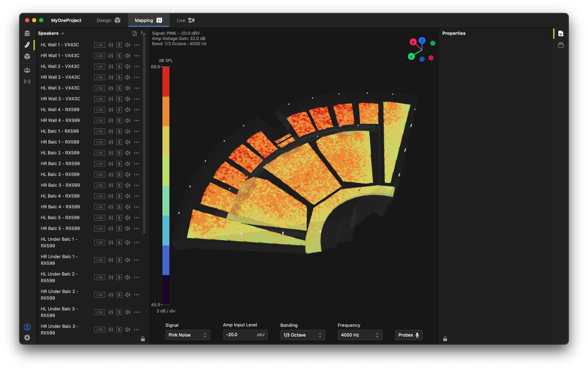Open EQ mixer for HL Wall 2 - VX43C
Image resolution: width=588 pixels, height=370 pixels.
[x=111, y=67]
